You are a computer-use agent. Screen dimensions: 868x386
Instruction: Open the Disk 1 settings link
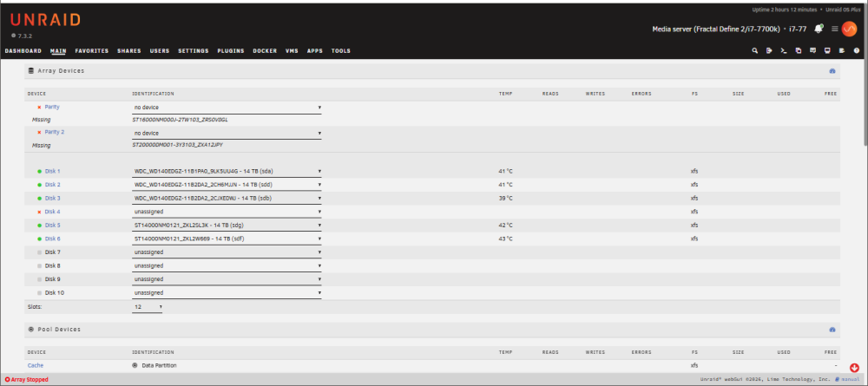53,172
